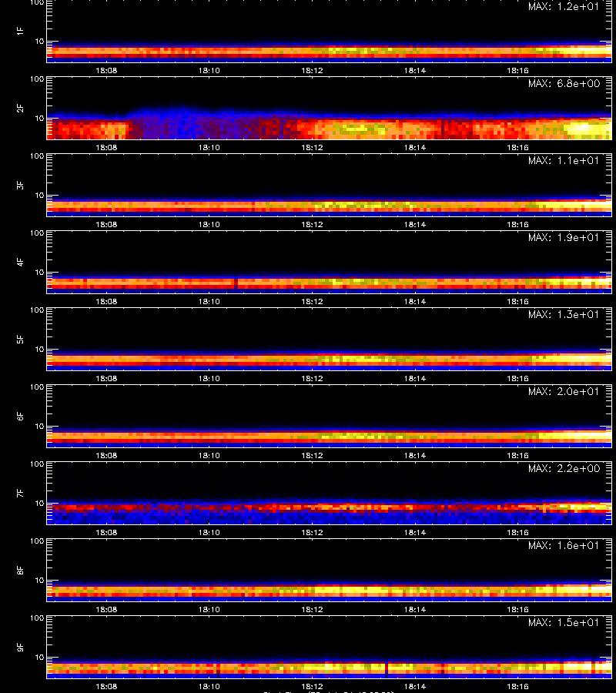Select the 18:12 tick label under panel 2F
The height and width of the screenshot is (693, 616).
[312, 147]
